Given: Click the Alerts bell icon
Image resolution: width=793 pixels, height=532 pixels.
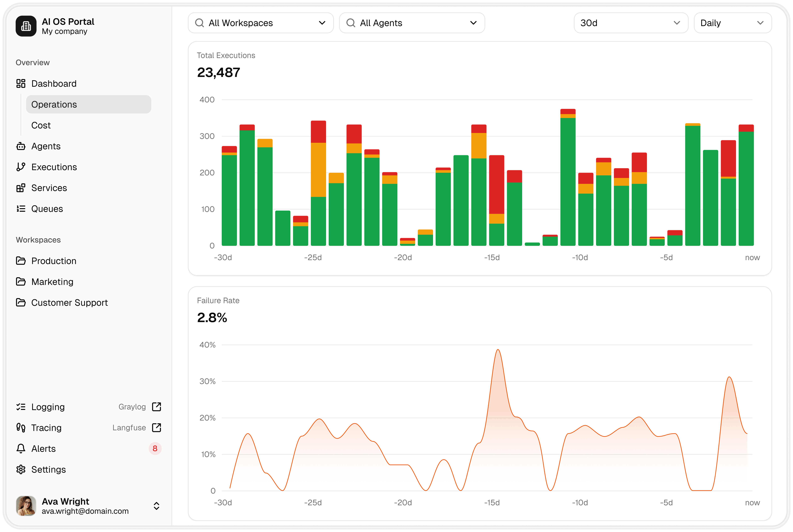Looking at the screenshot, I should pyautogui.click(x=21, y=449).
